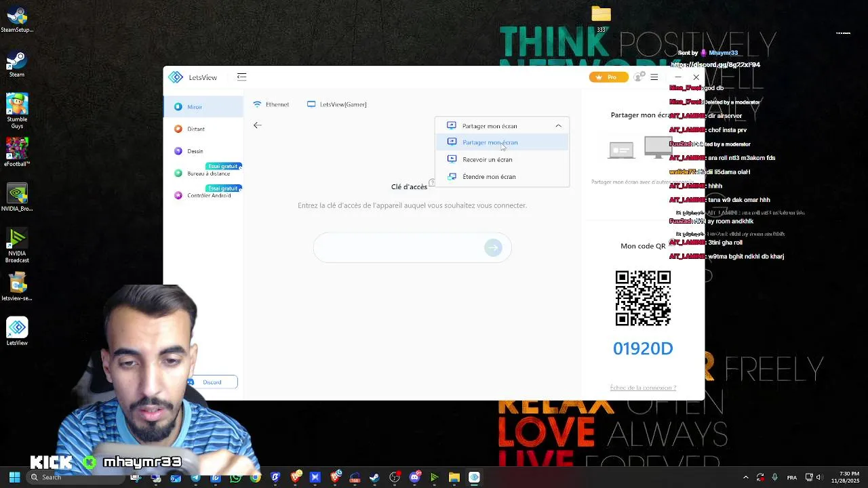Open the Échec de la connexion link
868x488 pixels.
coord(643,388)
